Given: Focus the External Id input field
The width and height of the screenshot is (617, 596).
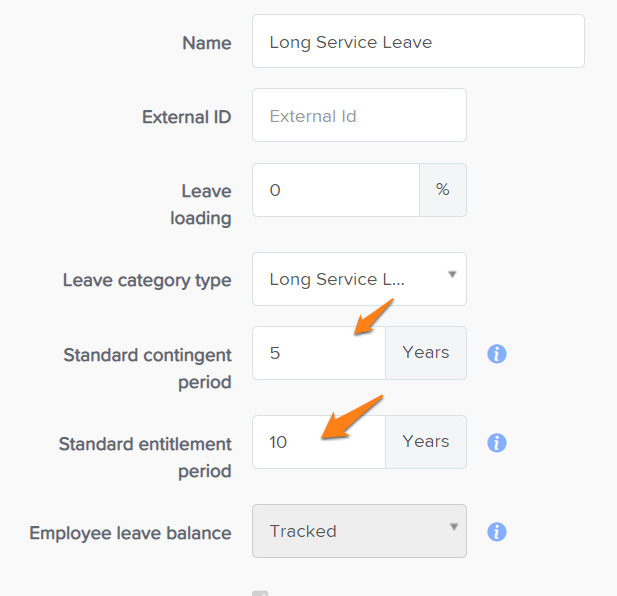Looking at the screenshot, I should point(359,115).
